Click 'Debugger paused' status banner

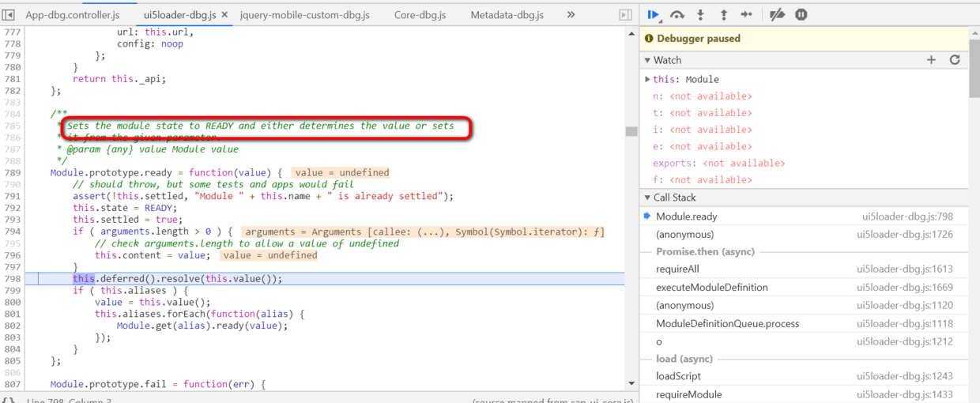[x=804, y=39]
